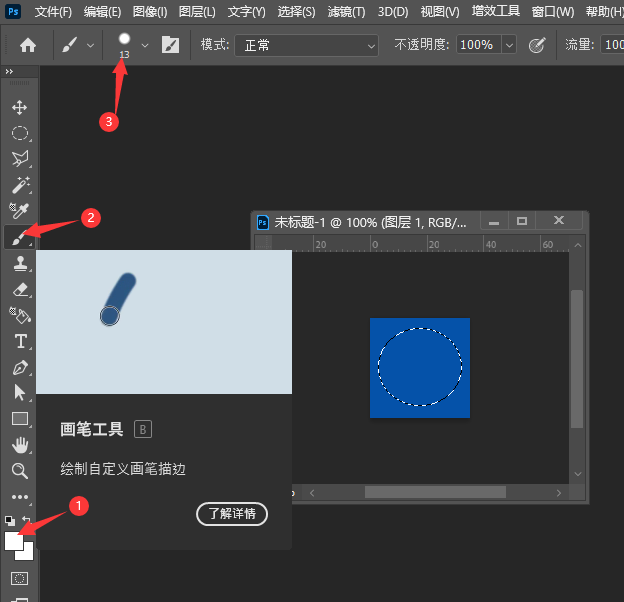The width and height of the screenshot is (624, 602).
Task: Select the Polygonal Lasso tool
Action: [x=20, y=159]
